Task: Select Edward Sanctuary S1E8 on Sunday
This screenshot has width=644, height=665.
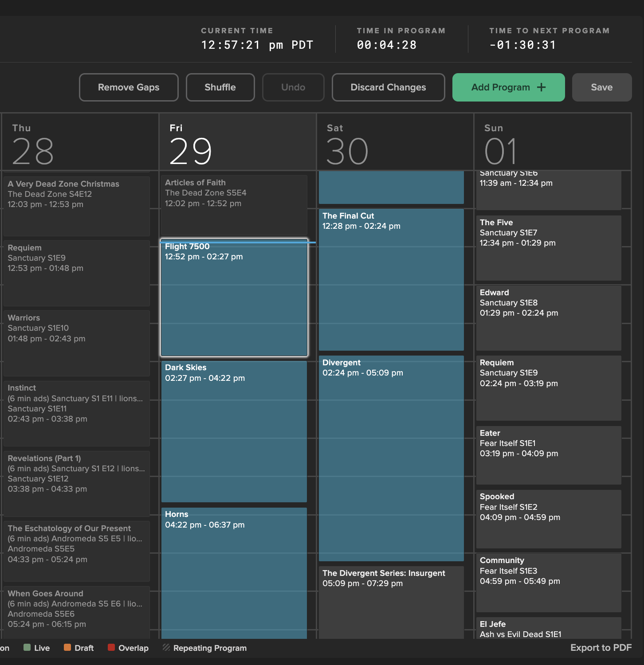Action: click(548, 318)
